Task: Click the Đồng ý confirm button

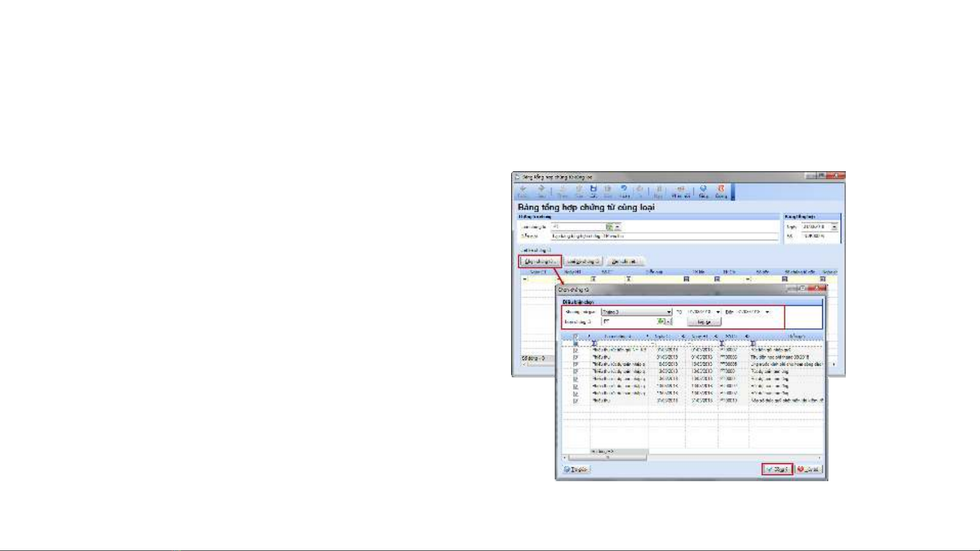Action: [777, 469]
